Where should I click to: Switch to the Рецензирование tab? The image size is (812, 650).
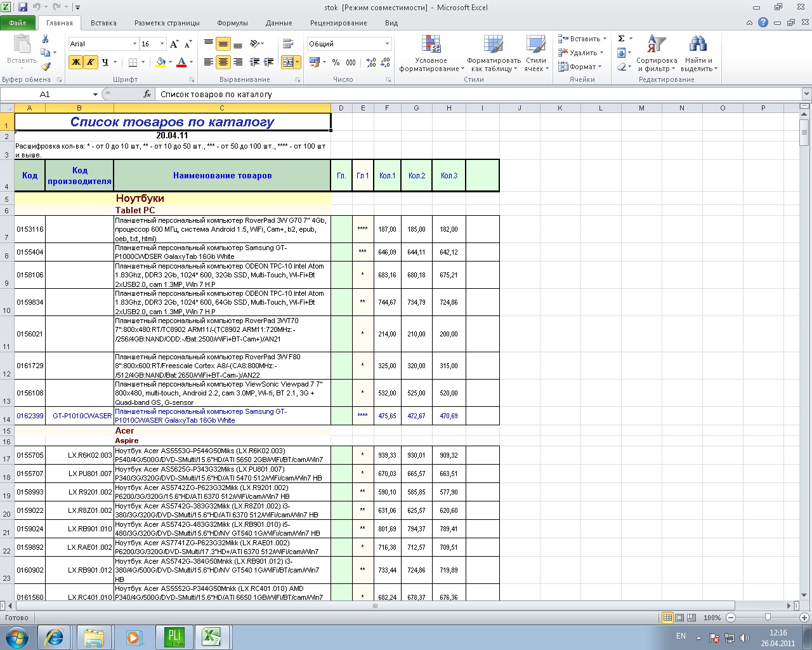pyautogui.click(x=339, y=23)
